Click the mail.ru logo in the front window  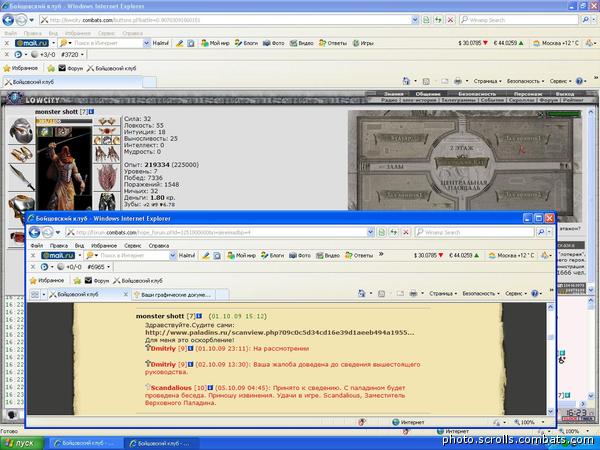click(58, 255)
